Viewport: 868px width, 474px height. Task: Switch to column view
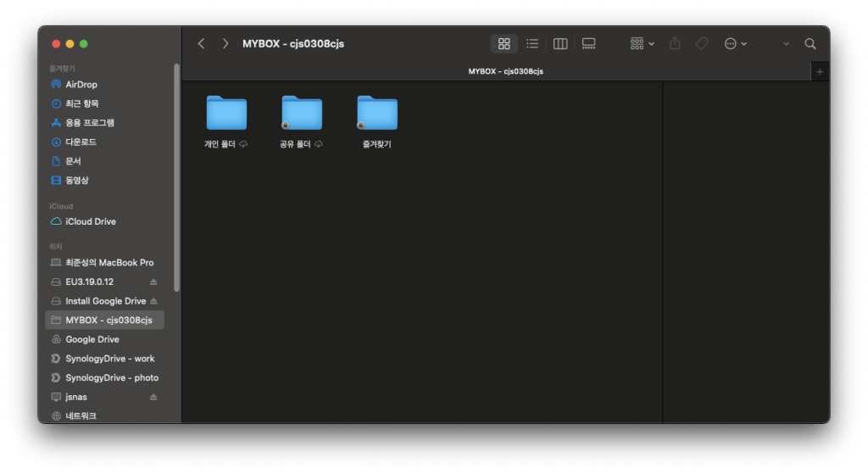point(560,43)
